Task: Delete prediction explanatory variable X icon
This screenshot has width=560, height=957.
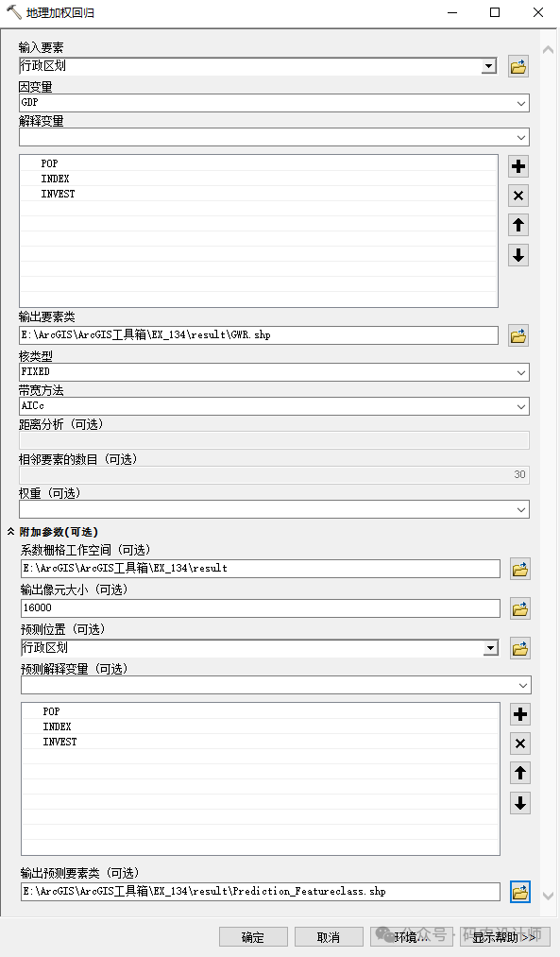Action: (519, 743)
